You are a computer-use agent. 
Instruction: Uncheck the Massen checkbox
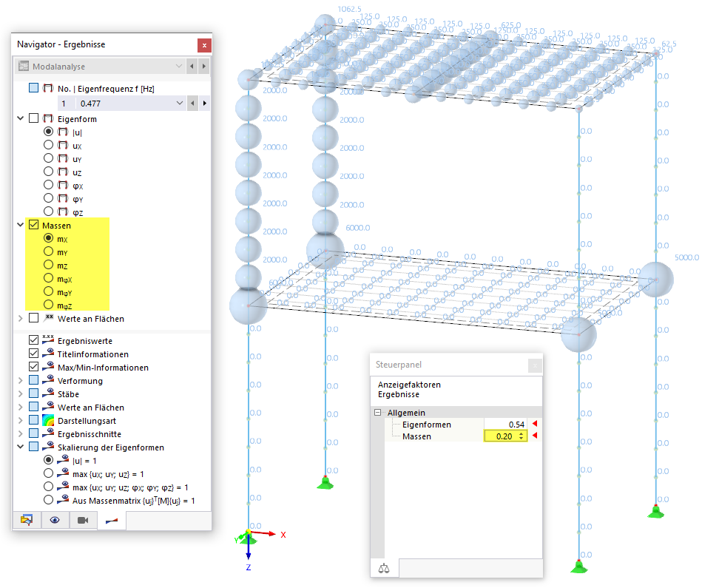(33, 225)
